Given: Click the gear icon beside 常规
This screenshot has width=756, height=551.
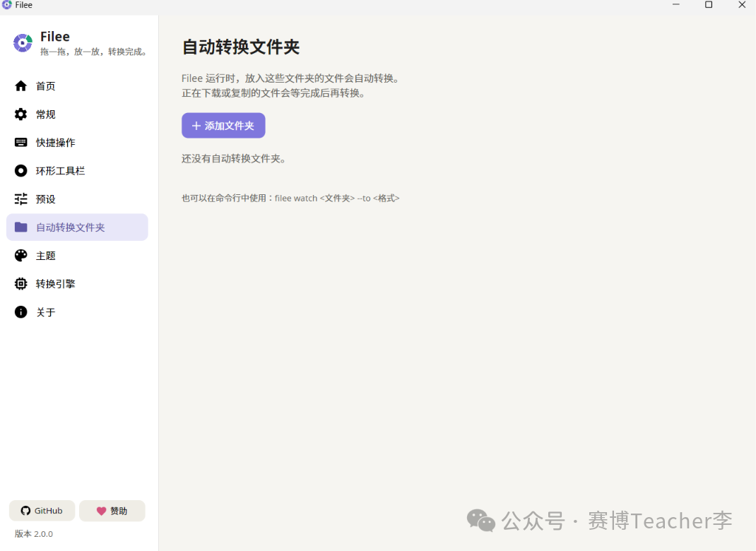Looking at the screenshot, I should 20,114.
